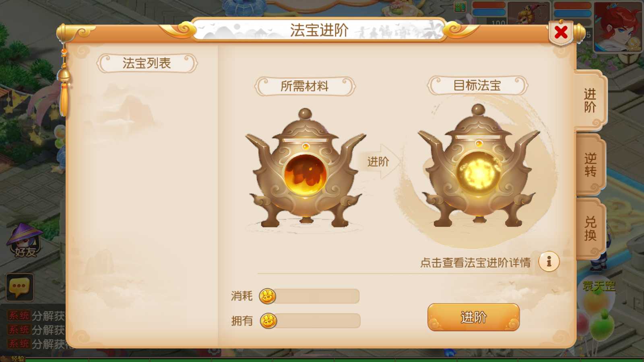Viewport: 644px width, 362px height.
Task: Click the 拥有 owned amount field
Action: (x=318, y=321)
